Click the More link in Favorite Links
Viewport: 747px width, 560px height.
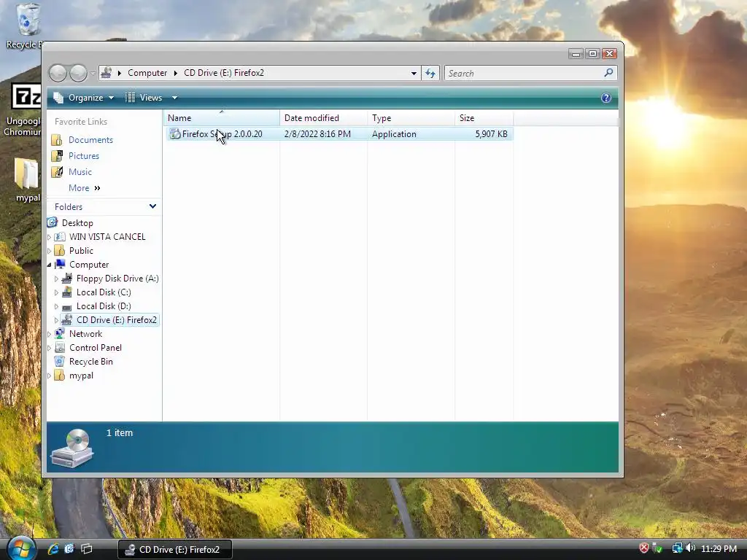pos(85,188)
